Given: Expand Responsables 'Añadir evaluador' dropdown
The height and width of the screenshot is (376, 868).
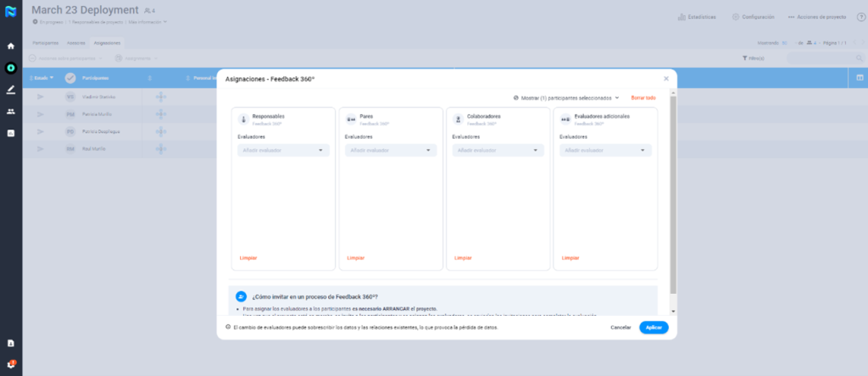Looking at the screenshot, I should pos(283,151).
